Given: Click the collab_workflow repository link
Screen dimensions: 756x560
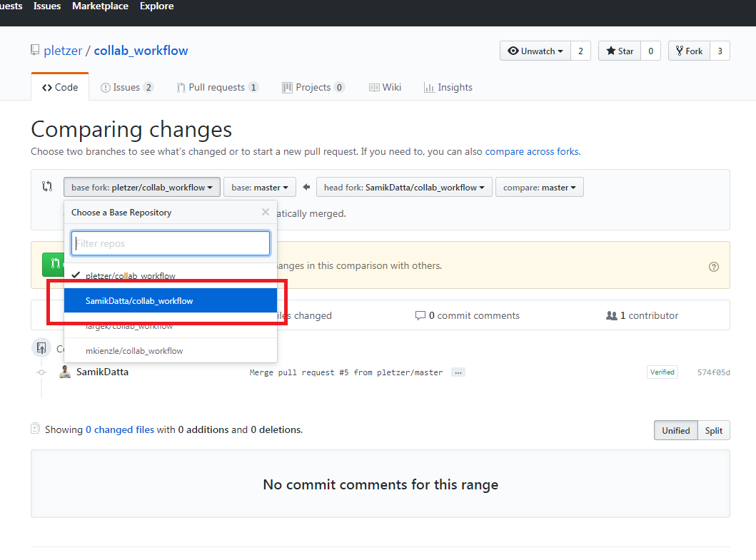Looking at the screenshot, I should click(141, 51).
